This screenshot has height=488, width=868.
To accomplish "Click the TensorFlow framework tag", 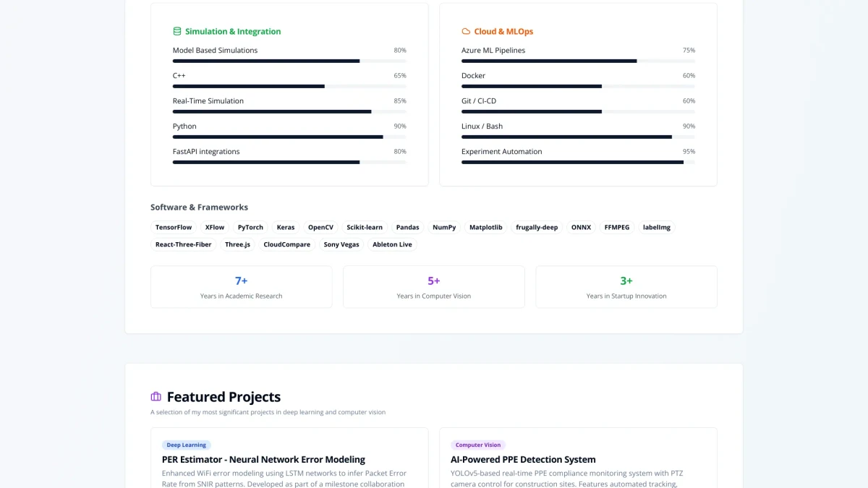I will click(x=174, y=227).
